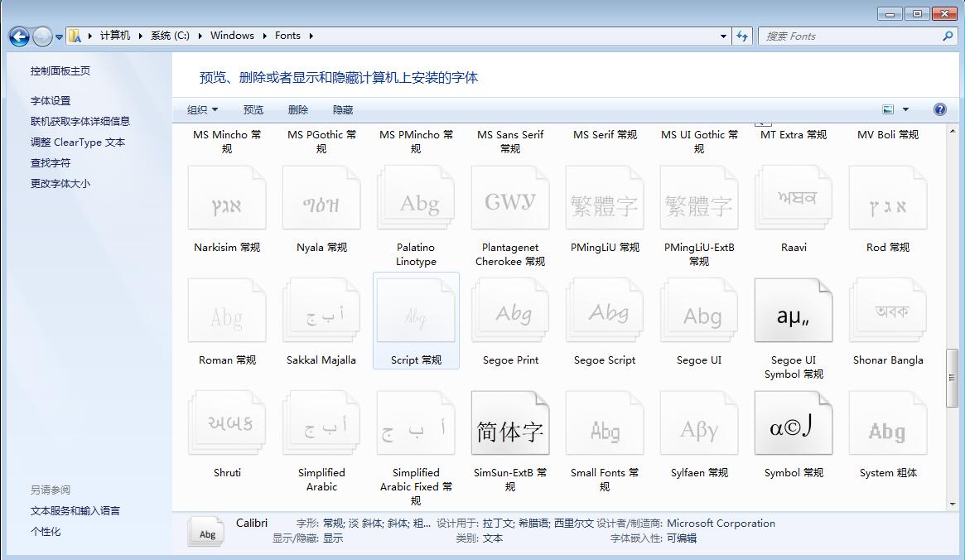The height and width of the screenshot is (560, 965).
Task: Expand the arrow after Windows breadcrumb
Action: click(x=264, y=36)
